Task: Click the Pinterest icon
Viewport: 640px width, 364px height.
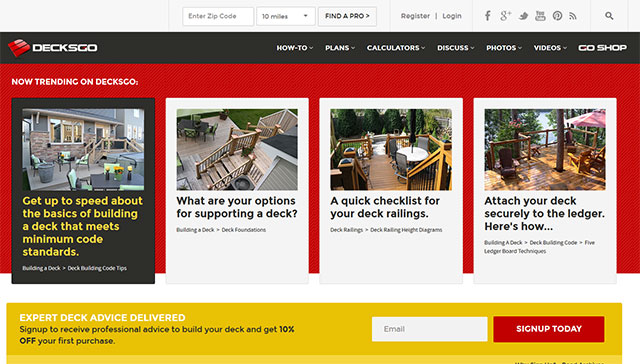Action: pyautogui.click(x=557, y=16)
